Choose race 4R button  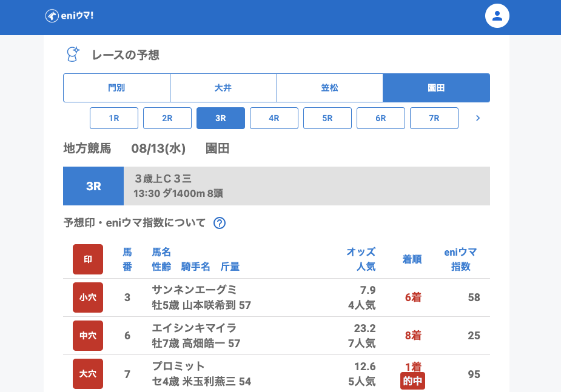pyautogui.click(x=274, y=118)
